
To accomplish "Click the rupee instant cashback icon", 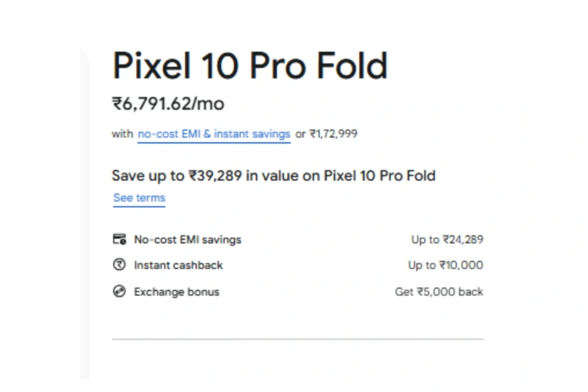I will pyautogui.click(x=119, y=265).
